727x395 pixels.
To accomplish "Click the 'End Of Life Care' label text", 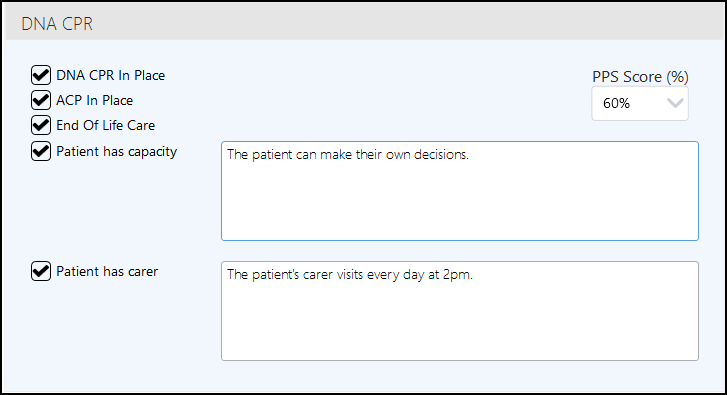I will pyautogui.click(x=106, y=125).
